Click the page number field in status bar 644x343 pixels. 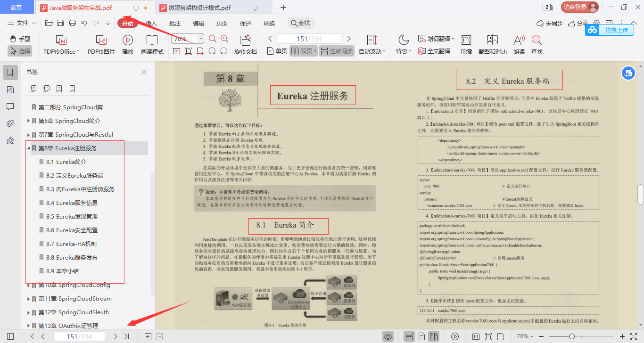pyautogui.click(x=79, y=336)
